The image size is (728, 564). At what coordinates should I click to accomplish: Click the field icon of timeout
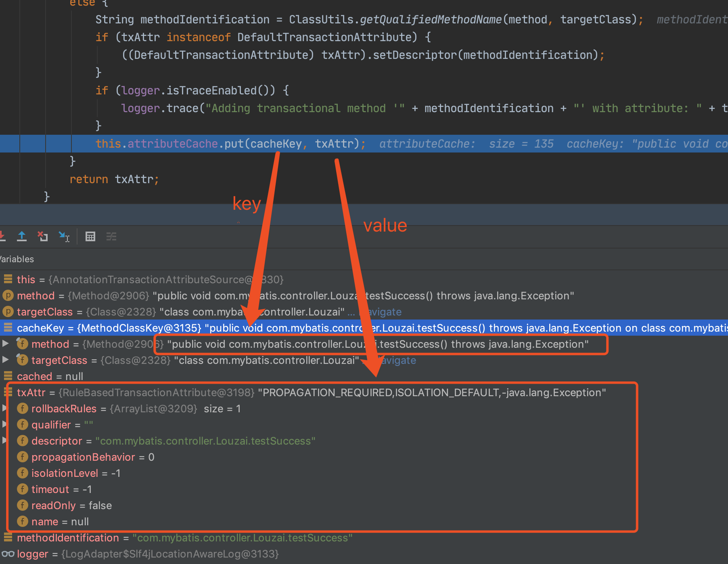(23, 489)
